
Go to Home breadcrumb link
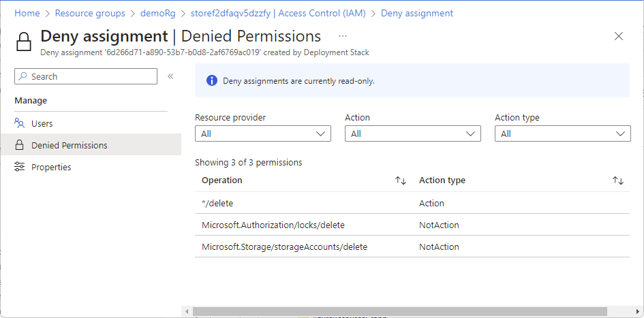[27, 13]
